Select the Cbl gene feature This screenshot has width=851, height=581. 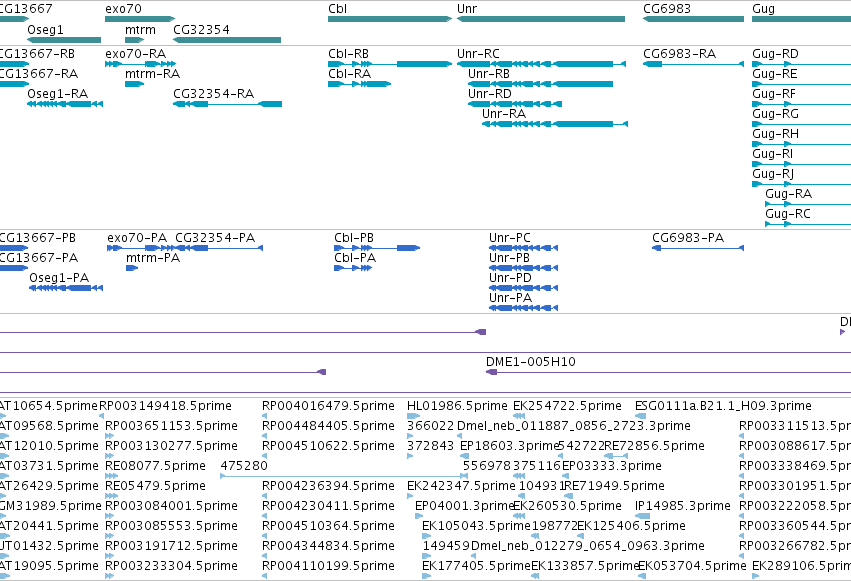(390, 19)
